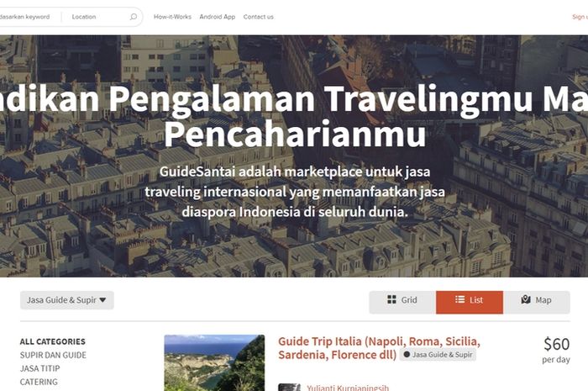Select the SUPIR DAN GUIDE category
The width and height of the screenshot is (588, 391).
pos(53,355)
